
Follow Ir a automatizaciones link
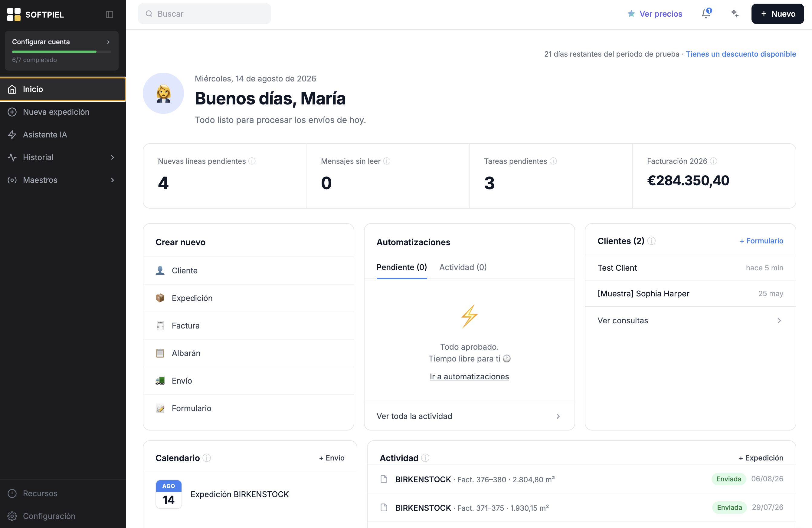tap(469, 376)
